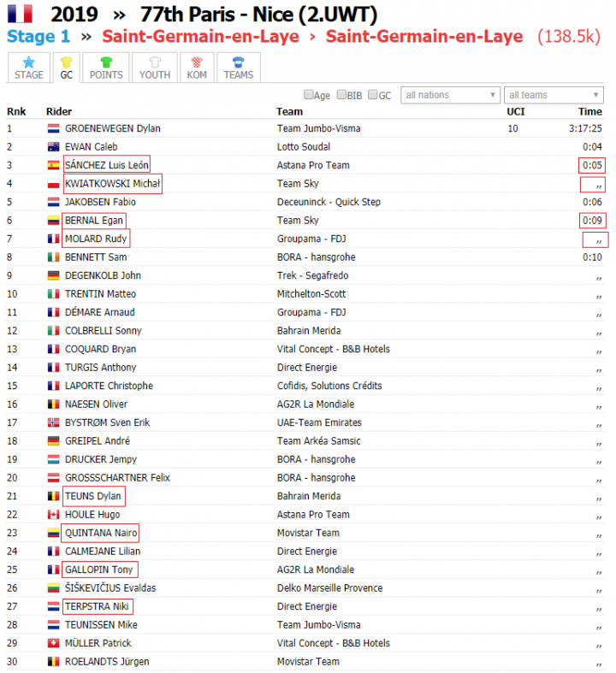Click the Dutch flag next to GROENEWEGEN Dylan
The image size is (616, 673).
(x=53, y=128)
